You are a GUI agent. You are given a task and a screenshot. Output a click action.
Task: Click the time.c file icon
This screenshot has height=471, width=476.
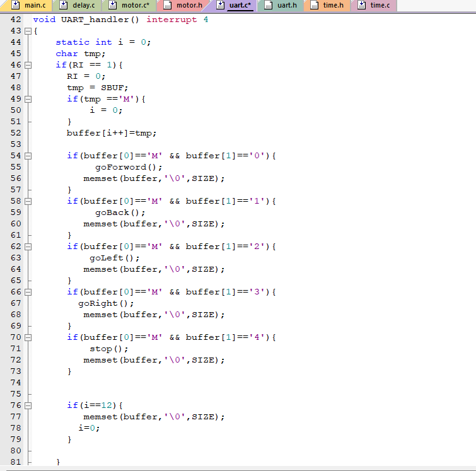(x=361, y=5)
